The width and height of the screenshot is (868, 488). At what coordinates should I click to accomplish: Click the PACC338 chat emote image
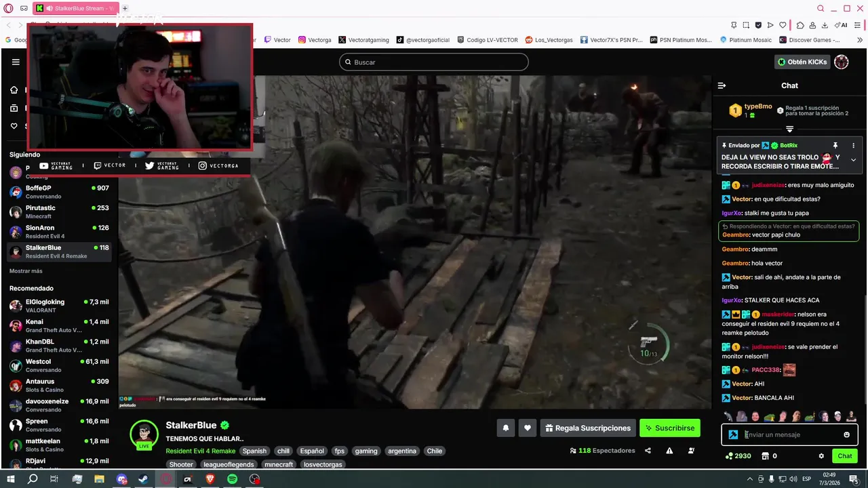(x=789, y=370)
